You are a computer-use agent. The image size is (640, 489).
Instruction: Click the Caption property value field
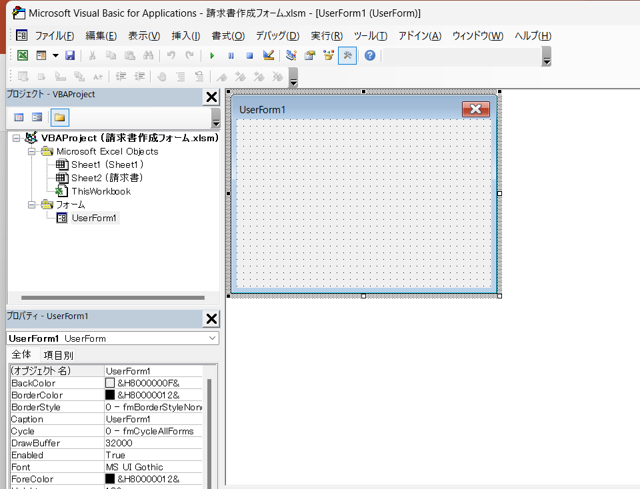(x=152, y=419)
